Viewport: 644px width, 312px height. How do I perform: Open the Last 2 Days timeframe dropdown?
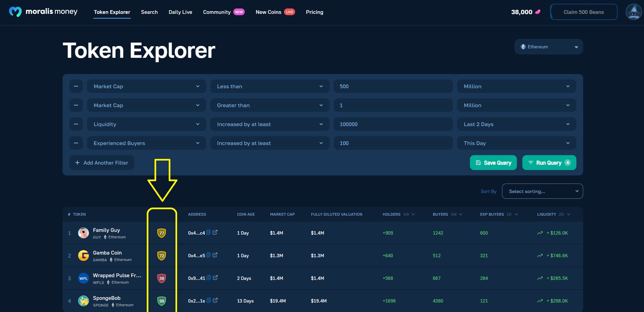pos(517,124)
